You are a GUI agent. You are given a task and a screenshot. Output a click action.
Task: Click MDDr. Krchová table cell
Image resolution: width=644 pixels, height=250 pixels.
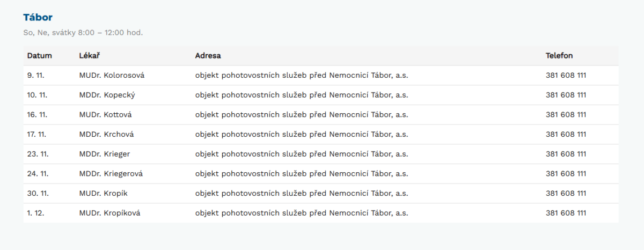(x=106, y=134)
